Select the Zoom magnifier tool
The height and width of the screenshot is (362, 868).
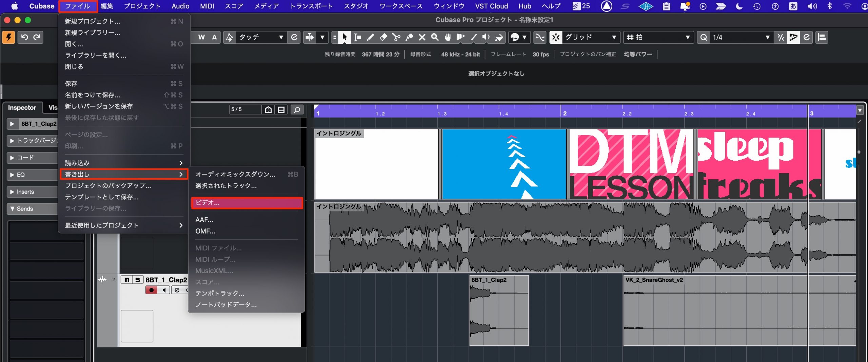[435, 37]
